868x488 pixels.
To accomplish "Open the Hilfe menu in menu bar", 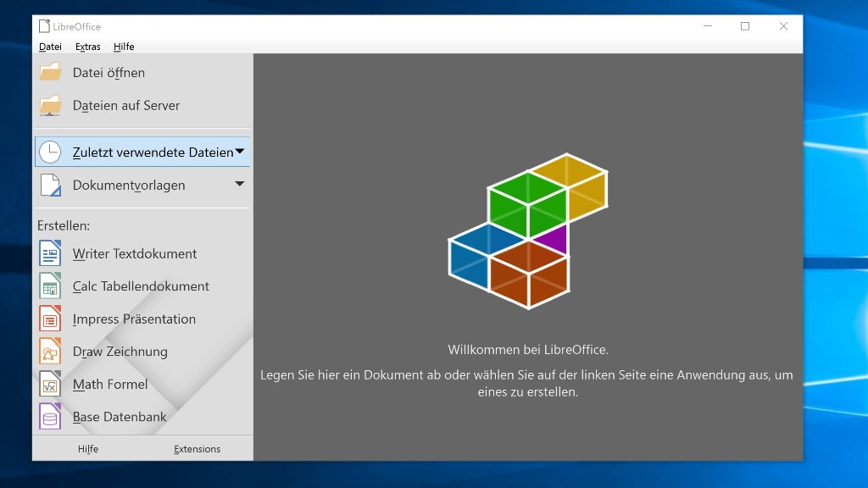I will pyautogui.click(x=124, y=47).
